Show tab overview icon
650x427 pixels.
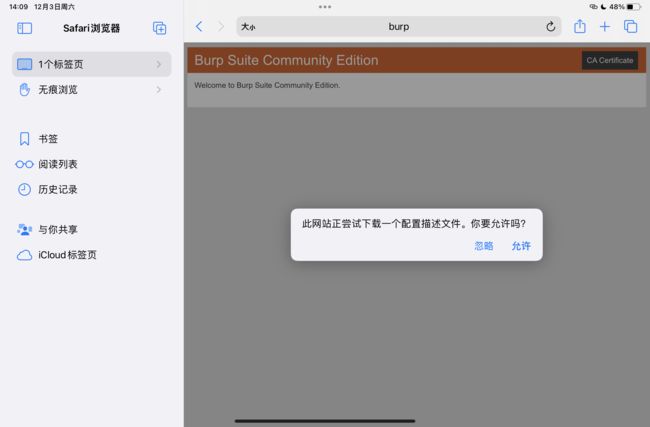click(x=631, y=27)
